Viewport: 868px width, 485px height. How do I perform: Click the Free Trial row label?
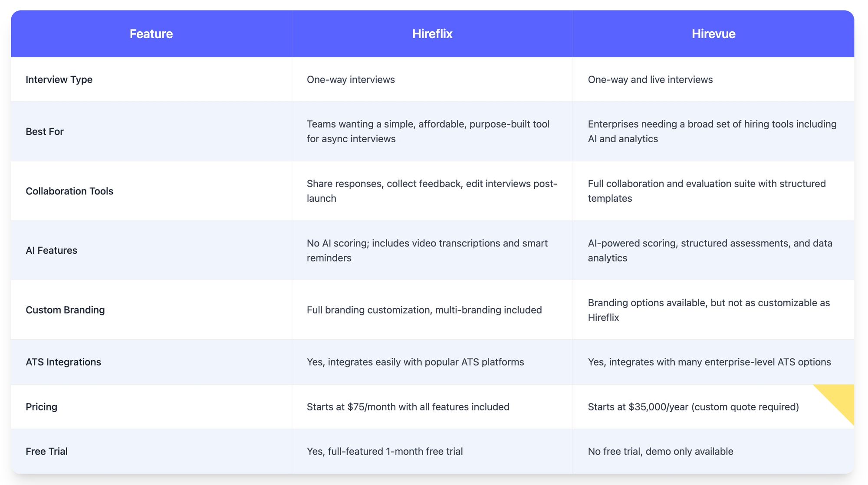point(46,451)
